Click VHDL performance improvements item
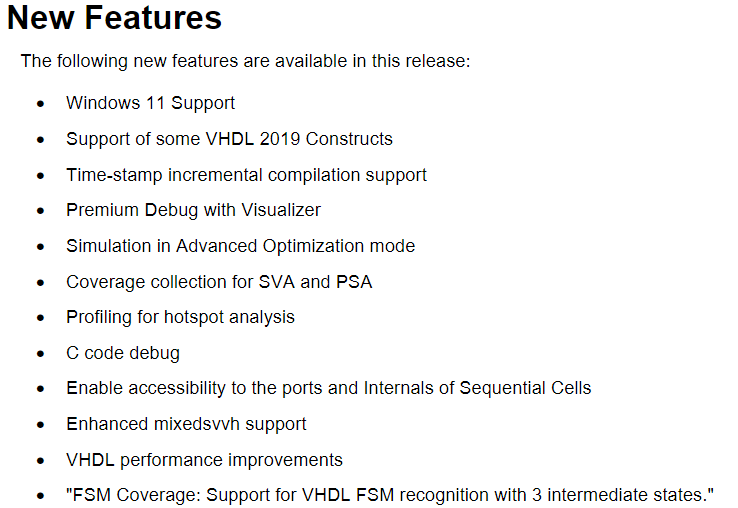The height and width of the screenshot is (508, 738). [204, 460]
